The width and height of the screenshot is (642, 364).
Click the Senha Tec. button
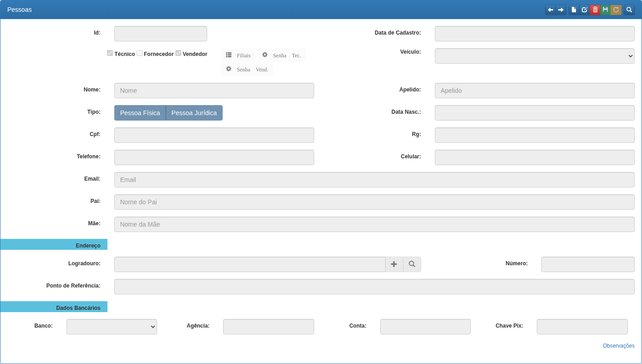(281, 56)
